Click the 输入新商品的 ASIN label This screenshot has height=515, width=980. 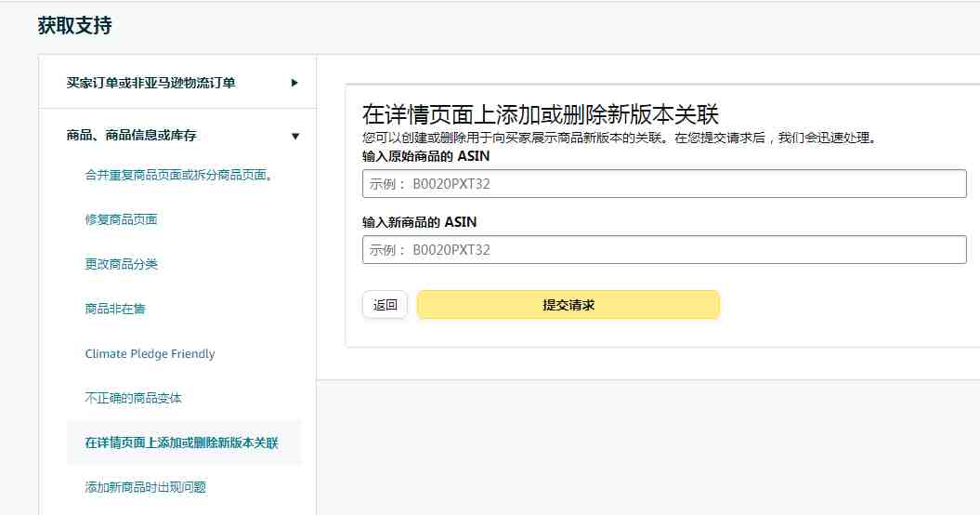[x=419, y=222]
